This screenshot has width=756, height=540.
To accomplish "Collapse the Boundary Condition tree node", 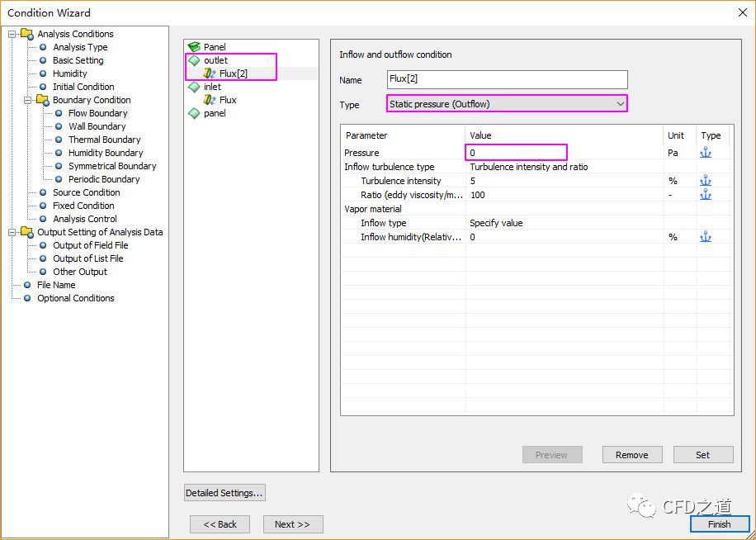I will (x=27, y=100).
